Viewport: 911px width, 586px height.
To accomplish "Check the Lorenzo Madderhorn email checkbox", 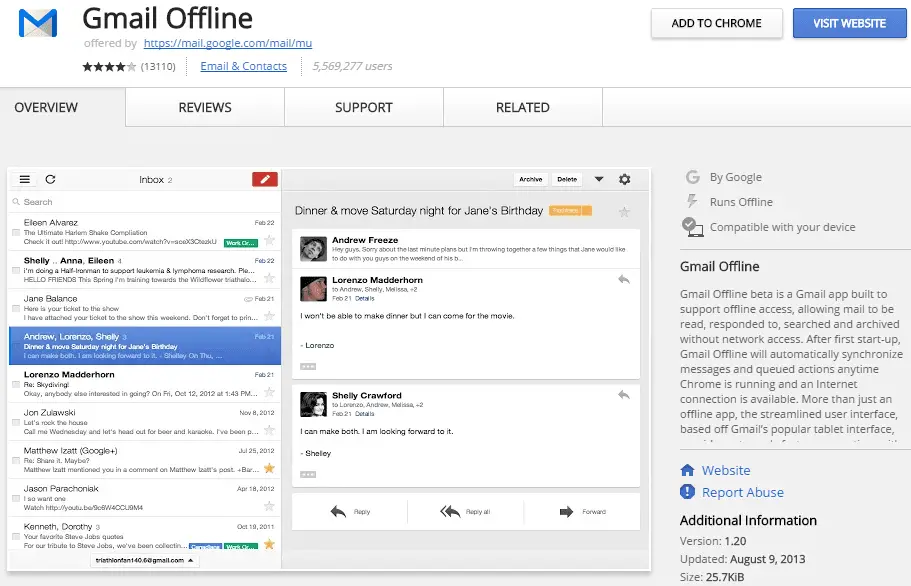I will click(16, 384).
